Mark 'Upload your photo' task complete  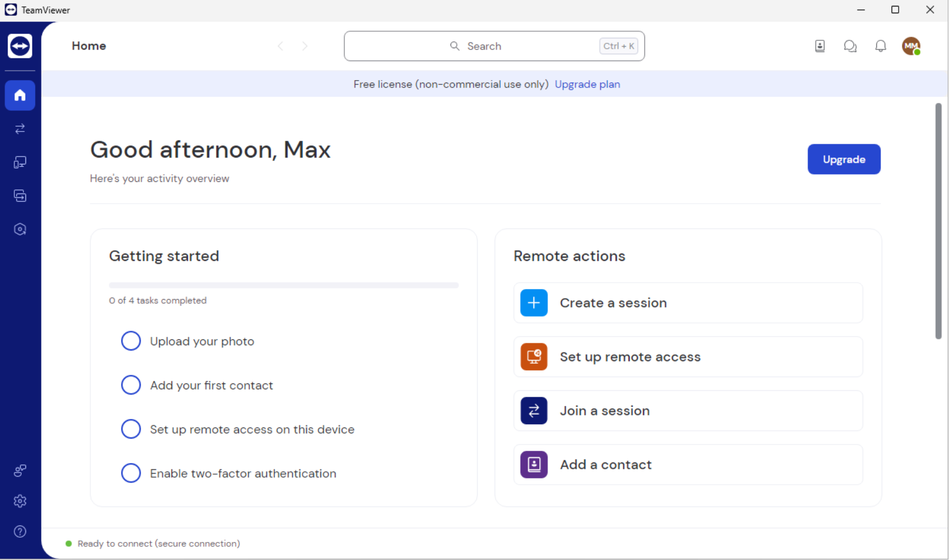131,340
